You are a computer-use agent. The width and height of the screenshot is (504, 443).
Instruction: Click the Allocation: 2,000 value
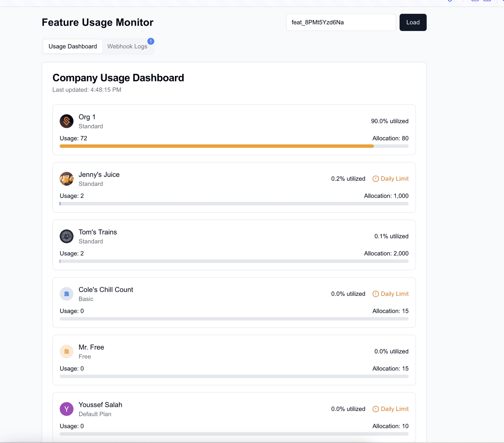386,254
